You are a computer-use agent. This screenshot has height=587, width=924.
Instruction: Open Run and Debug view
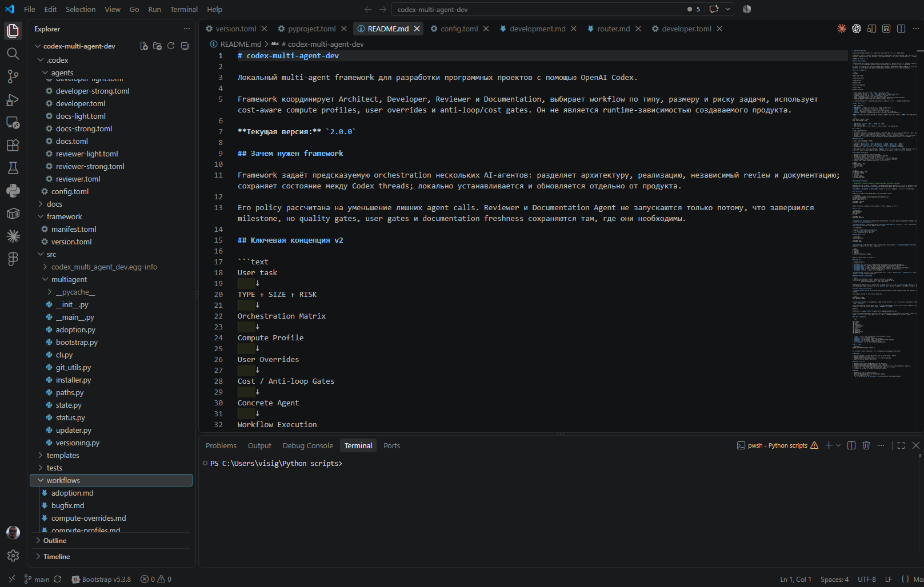pyautogui.click(x=13, y=99)
